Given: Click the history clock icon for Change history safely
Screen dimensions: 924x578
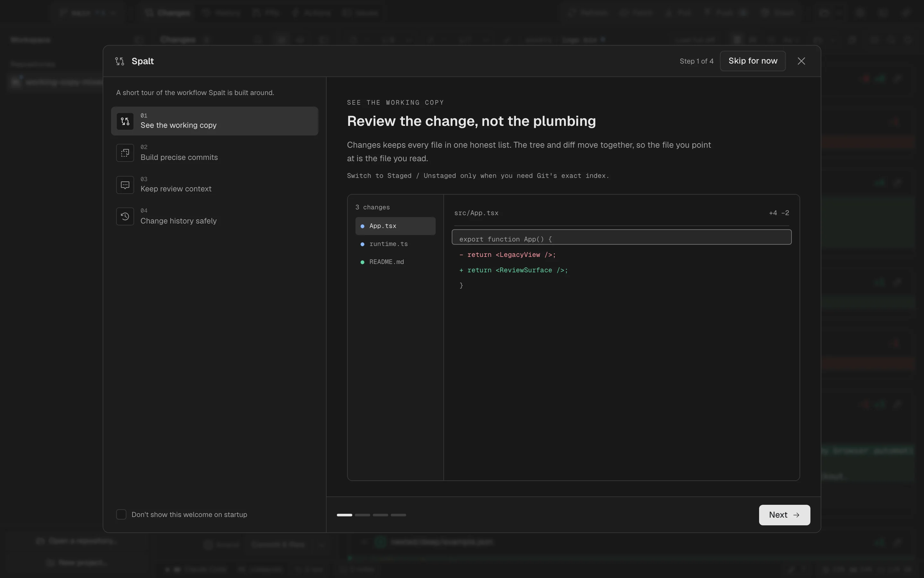Looking at the screenshot, I should [x=125, y=216].
